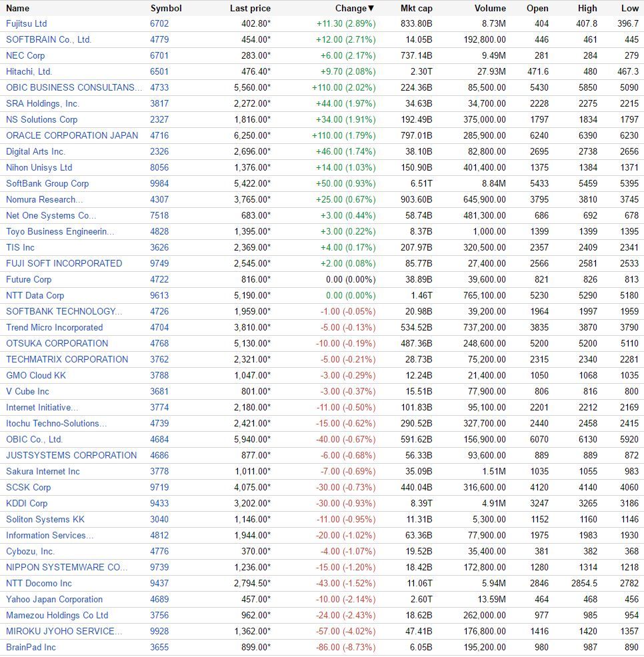The width and height of the screenshot is (644, 657).
Task: Sort by Mkt cap column header
Action: [x=417, y=9]
